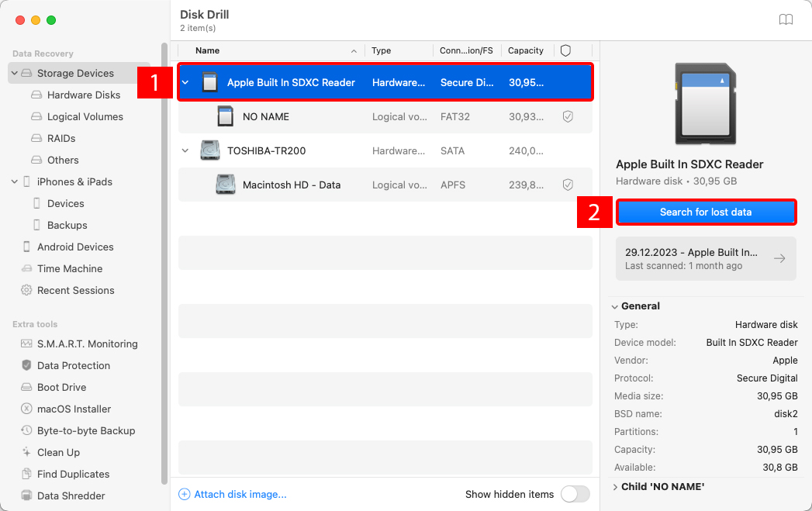The image size is (812, 511).
Task: Click the NO NAME SD card icon
Action: tap(225, 116)
